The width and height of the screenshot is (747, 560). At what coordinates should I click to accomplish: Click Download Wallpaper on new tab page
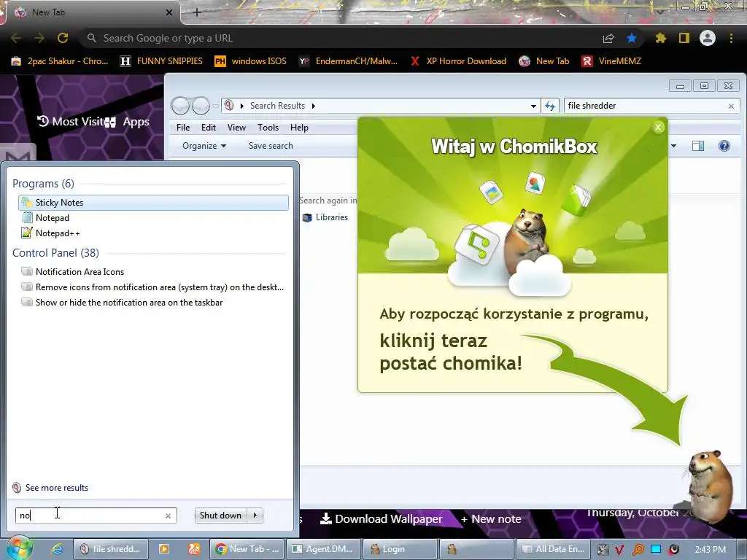(x=381, y=519)
